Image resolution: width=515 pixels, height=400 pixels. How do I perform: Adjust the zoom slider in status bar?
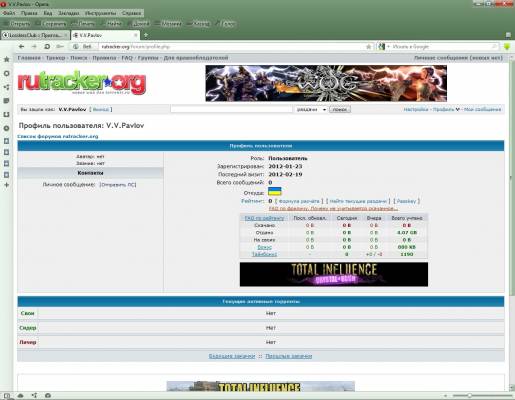[469, 396]
